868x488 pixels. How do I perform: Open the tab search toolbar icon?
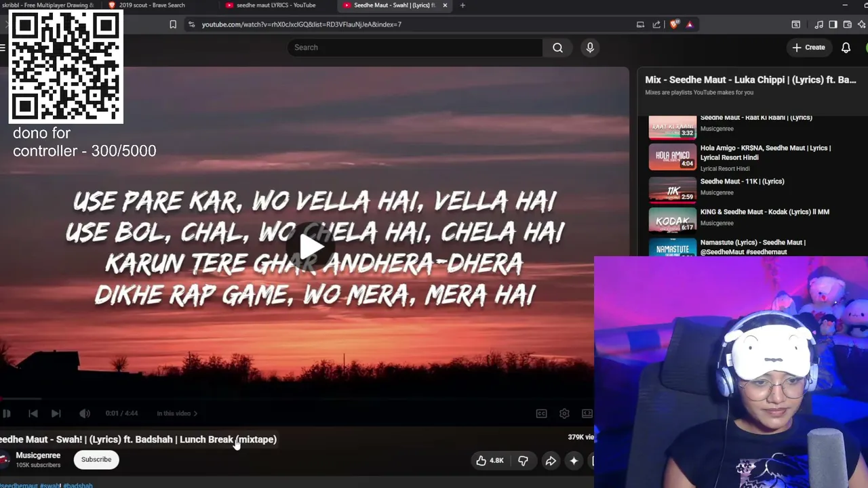796,24
